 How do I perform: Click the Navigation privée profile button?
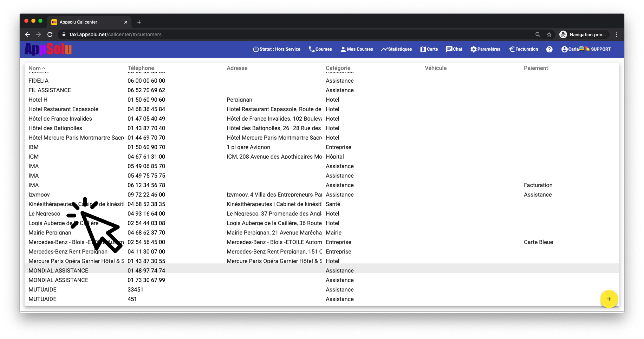tap(584, 34)
